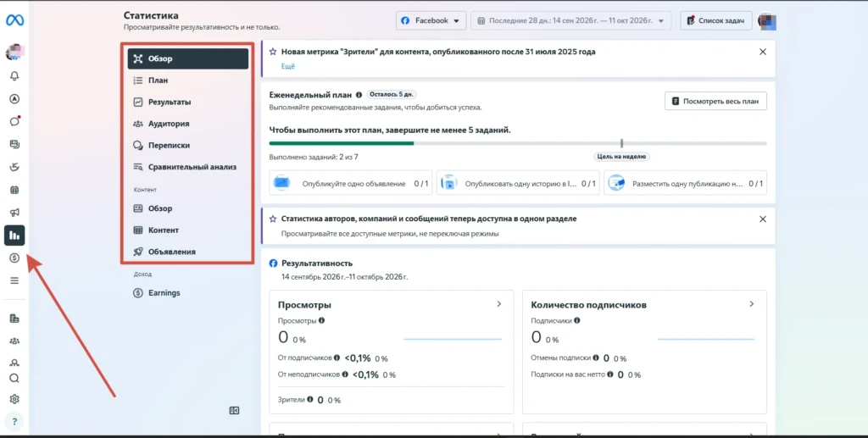The image size is (868, 438).
Task: Open the Сравнительный анализ menu item
Action: pyautogui.click(x=187, y=167)
